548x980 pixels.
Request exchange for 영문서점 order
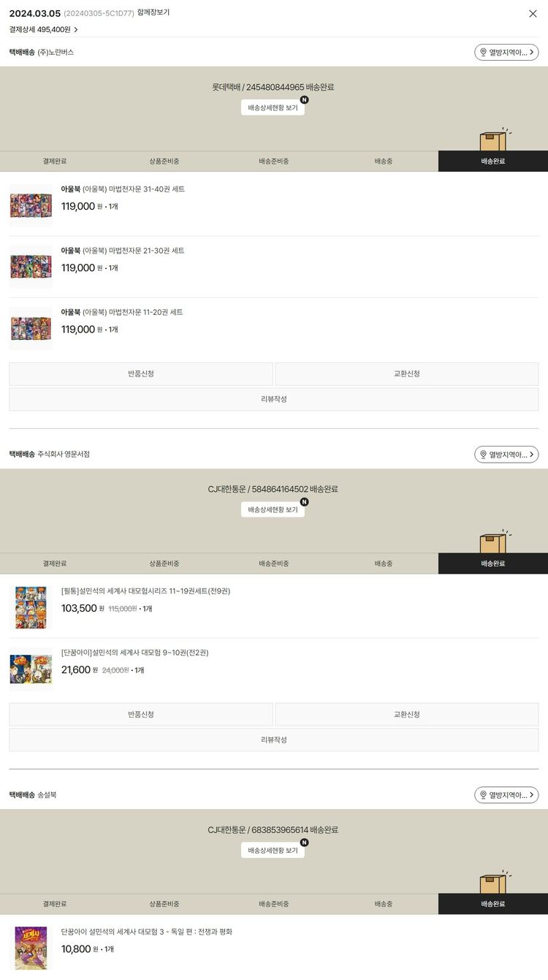407,715
